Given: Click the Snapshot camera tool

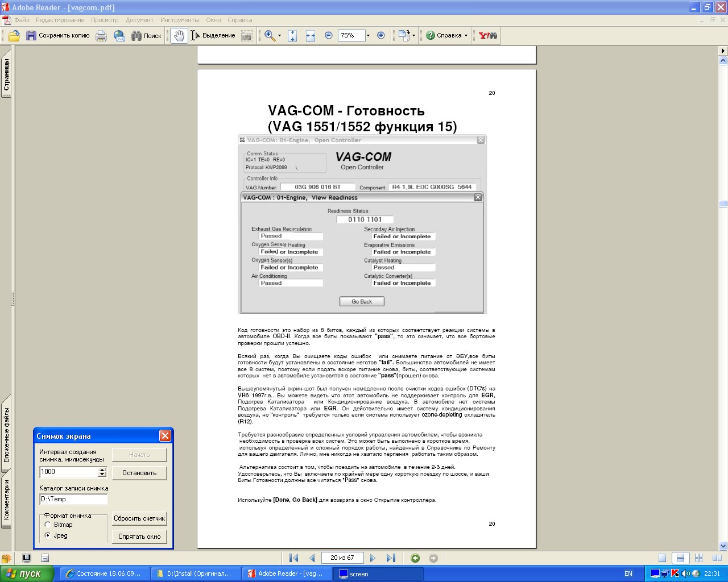Looking at the screenshot, I should coord(246,36).
